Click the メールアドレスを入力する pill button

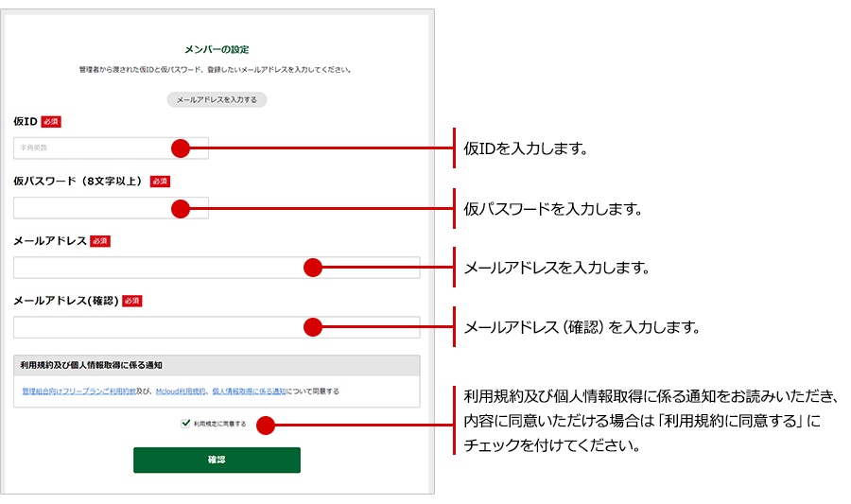click(x=217, y=99)
